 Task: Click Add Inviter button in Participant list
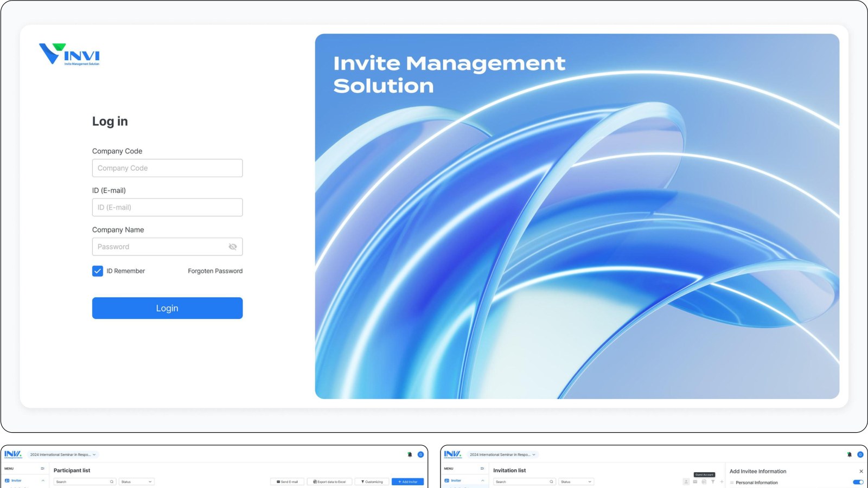(x=407, y=481)
